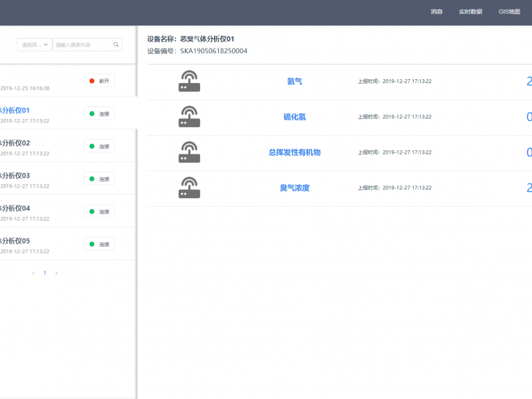The width and height of the screenshot is (532, 399).
Task: Go to previous page with the left chevron
Action: pyautogui.click(x=33, y=273)
